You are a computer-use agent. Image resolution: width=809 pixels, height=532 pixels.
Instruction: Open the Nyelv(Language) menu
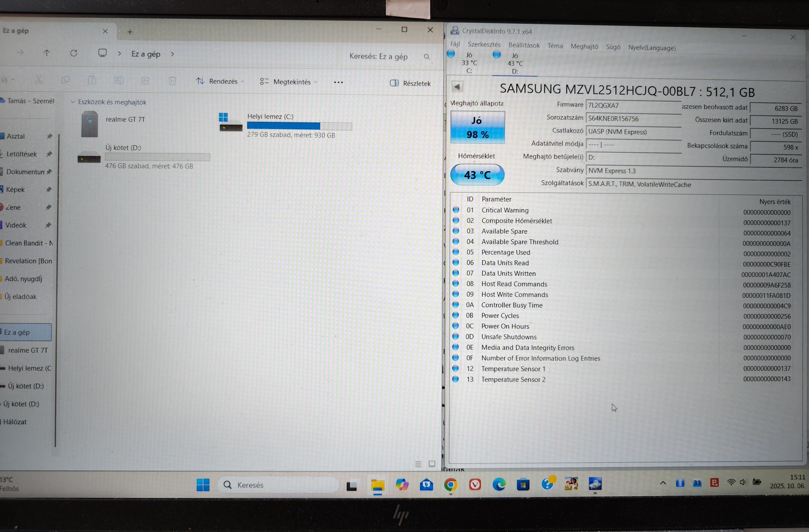[652, 48]
